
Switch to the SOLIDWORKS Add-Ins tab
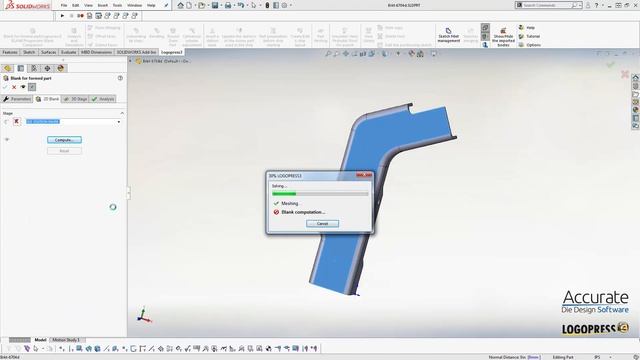pyautogui.click(x=136, y=52)
